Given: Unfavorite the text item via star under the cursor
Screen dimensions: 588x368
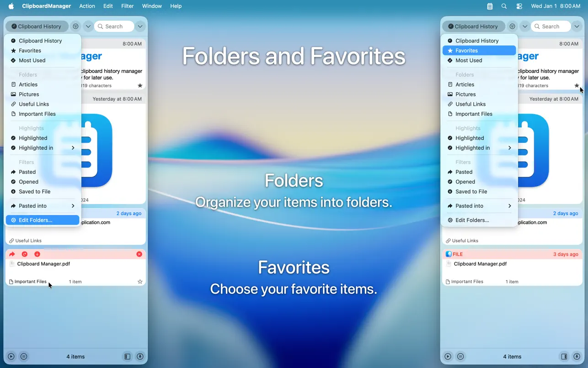Looking at the screenshot, I should click(577, 86).
